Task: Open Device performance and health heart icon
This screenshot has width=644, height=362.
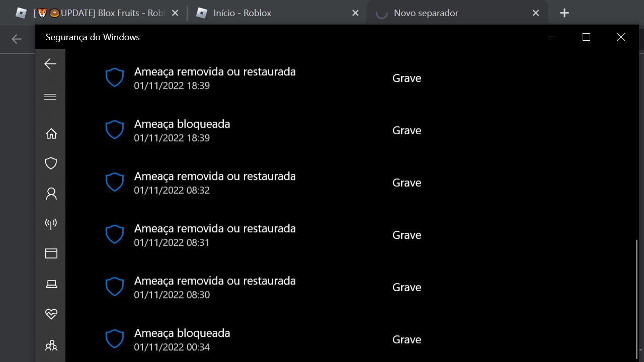Action: [x=51, y=314]
